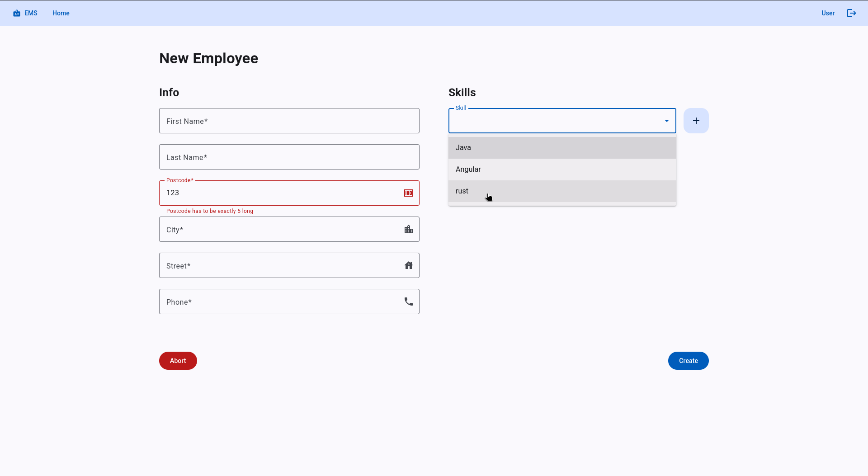The height and width of the screenshot is (476, 868).
Task: Click the postcode length error message
Action: pyautogui.click(x=210, y=211)
